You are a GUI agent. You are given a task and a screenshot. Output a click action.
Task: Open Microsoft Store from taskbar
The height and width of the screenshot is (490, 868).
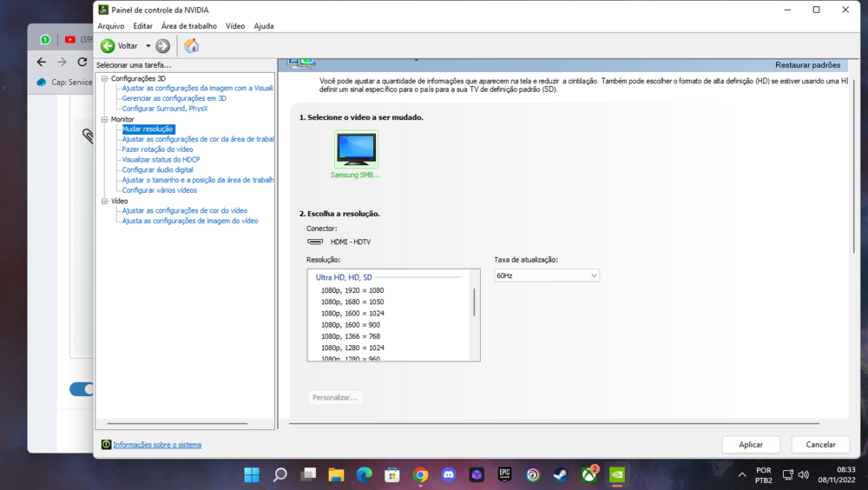tap(392, 475)
